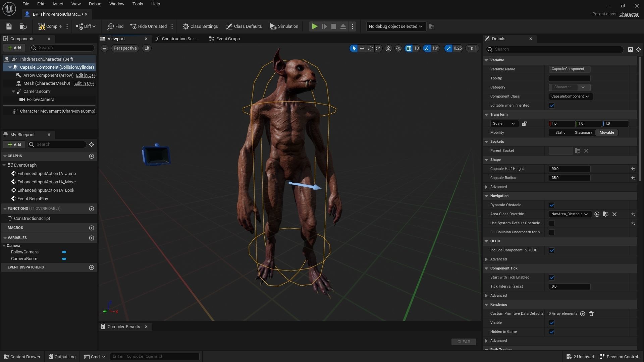Add a new graph in GRAPHS section
This screenshot has width=644, height=362.
[x=92, y=156]
